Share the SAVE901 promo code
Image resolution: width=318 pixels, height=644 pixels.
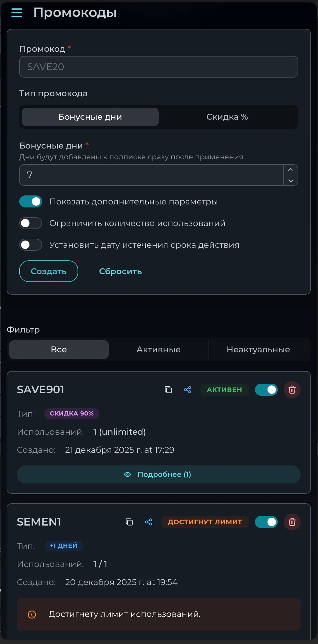pyautogui.click(x=188, y=390)
